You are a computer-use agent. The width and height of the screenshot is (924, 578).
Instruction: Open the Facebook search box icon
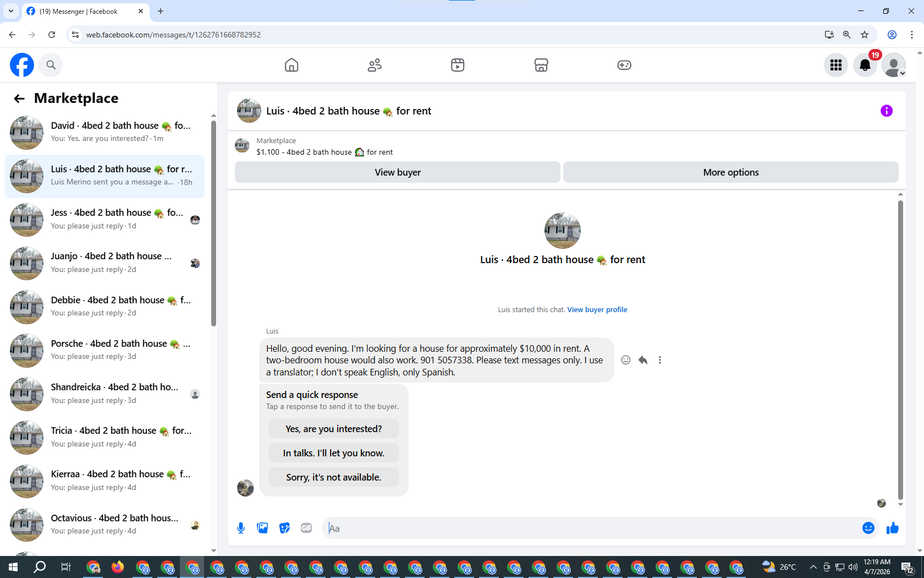point(51,65)
